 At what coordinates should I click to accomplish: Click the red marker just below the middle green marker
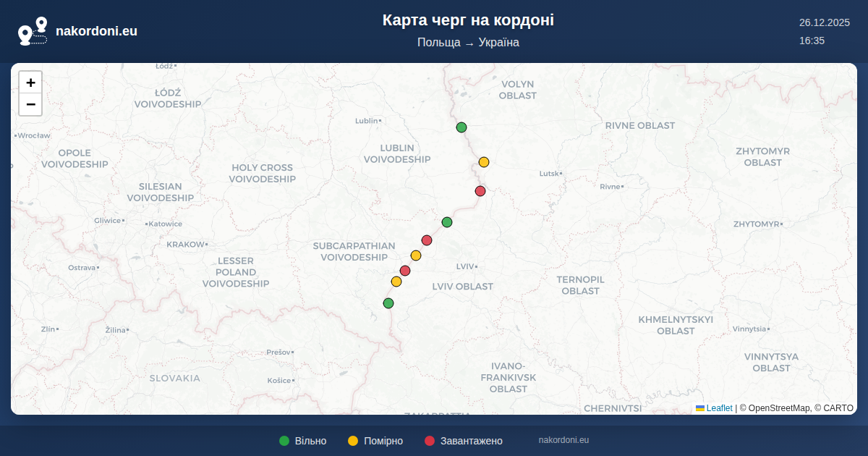(427, 240)
